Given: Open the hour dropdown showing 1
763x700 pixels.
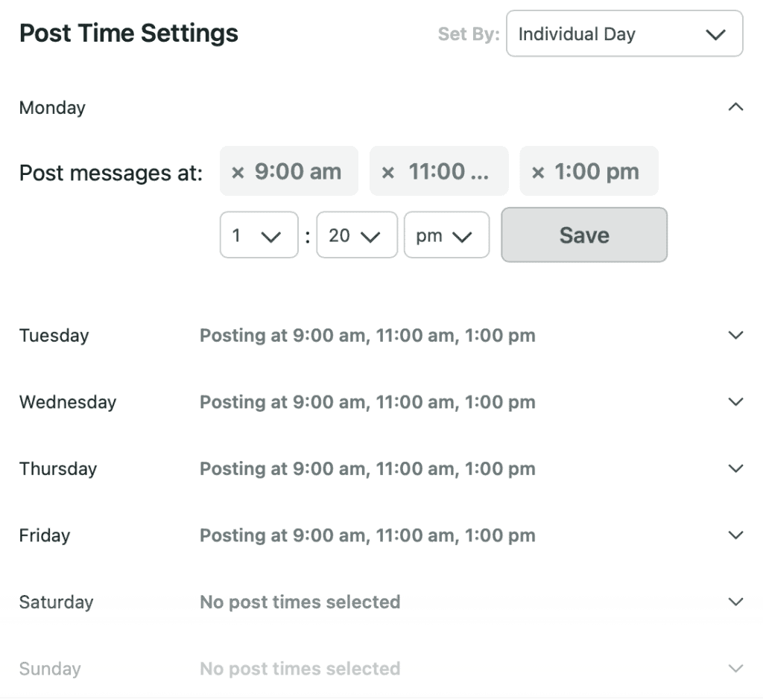Looking at the screenshot, I should coord(259,235).
